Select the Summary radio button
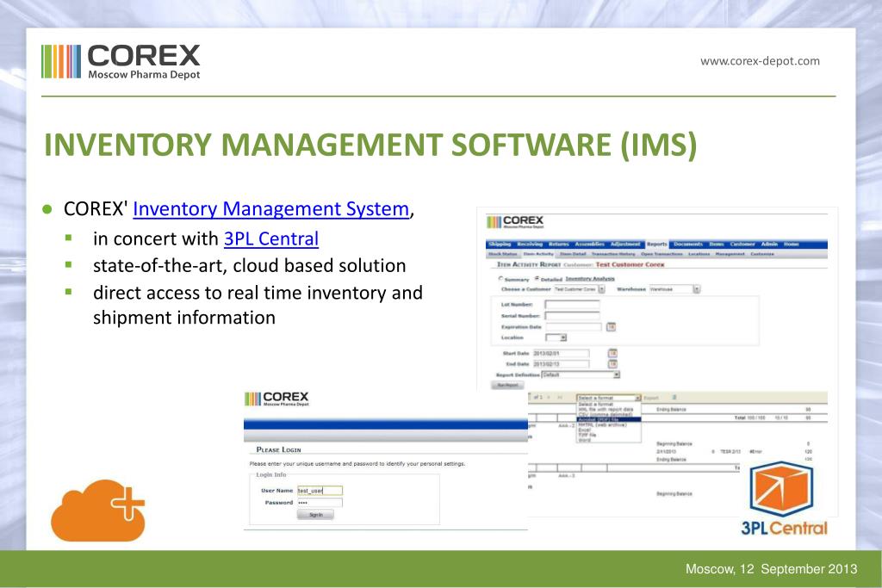Viewport: 882px width, 588px height. 500,278
